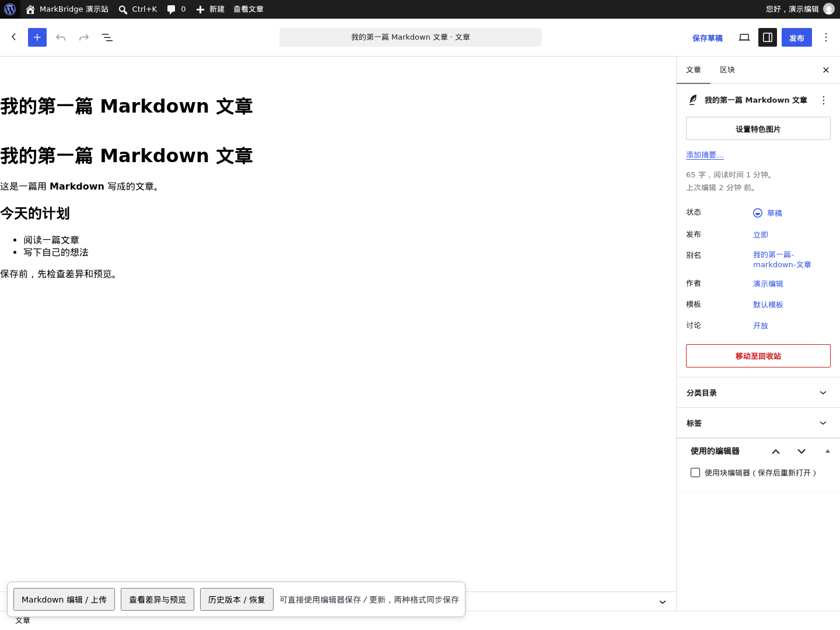This screenshot has height=630, width=840.
Task: Open MarkBridge 演示站 home link
Action: coord(67,9)
